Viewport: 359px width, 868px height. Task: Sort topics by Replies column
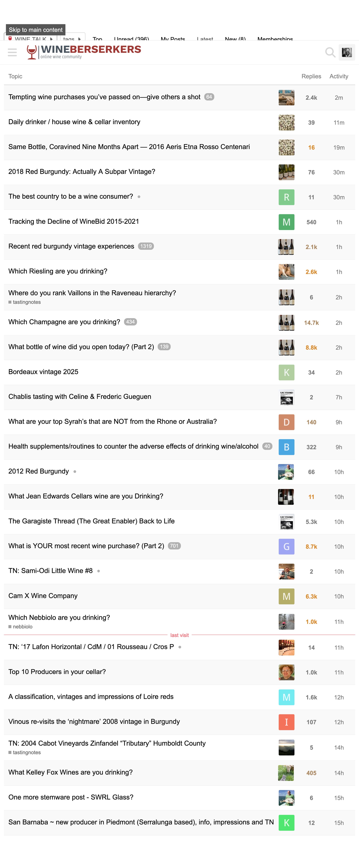coord(311,77)
